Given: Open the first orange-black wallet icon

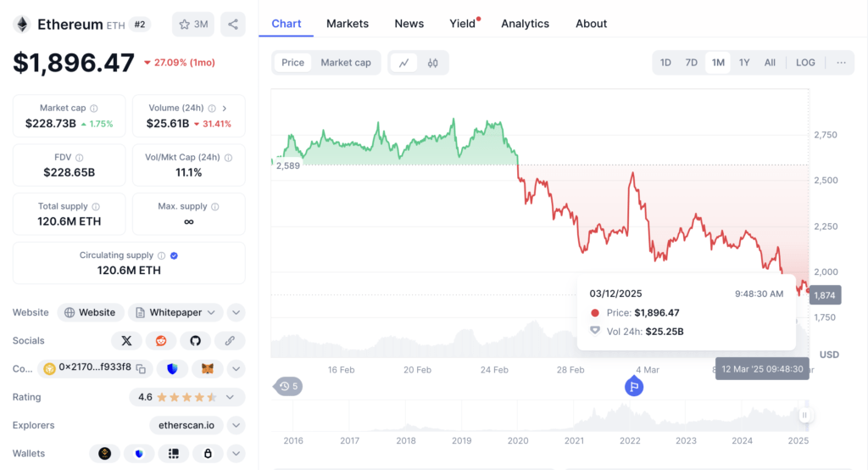Looking at the screenshot, I should point(104,453).
